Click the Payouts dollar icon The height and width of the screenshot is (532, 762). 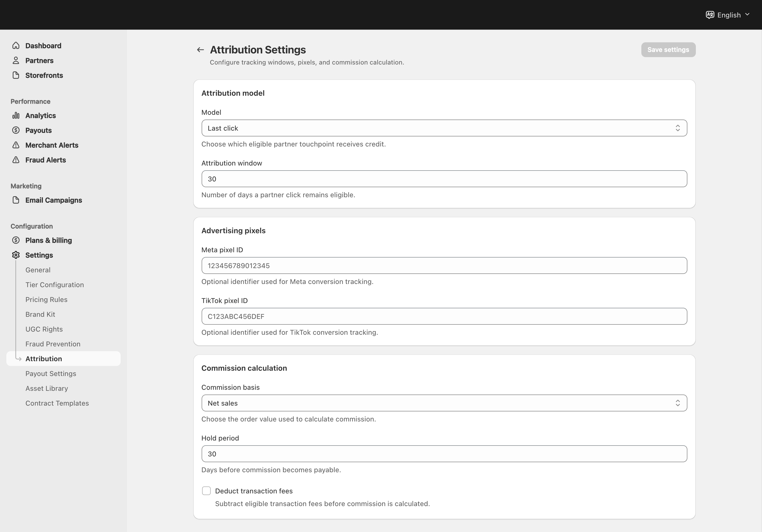click(16, 130)
